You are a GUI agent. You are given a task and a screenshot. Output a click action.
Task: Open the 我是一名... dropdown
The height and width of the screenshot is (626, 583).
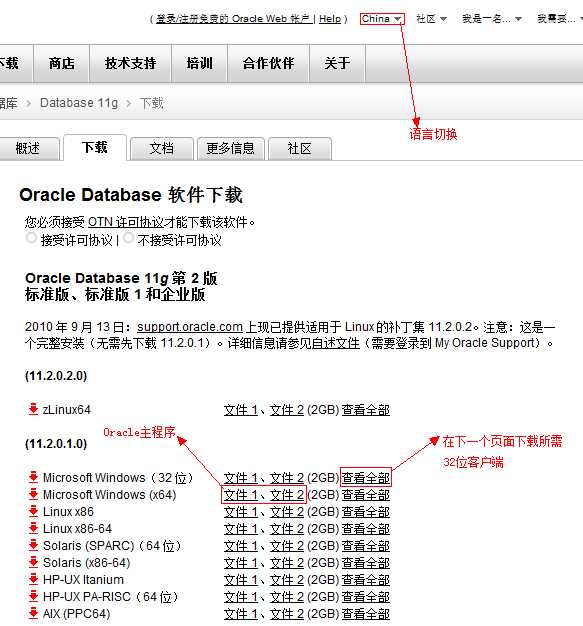[x=492, y=19]
